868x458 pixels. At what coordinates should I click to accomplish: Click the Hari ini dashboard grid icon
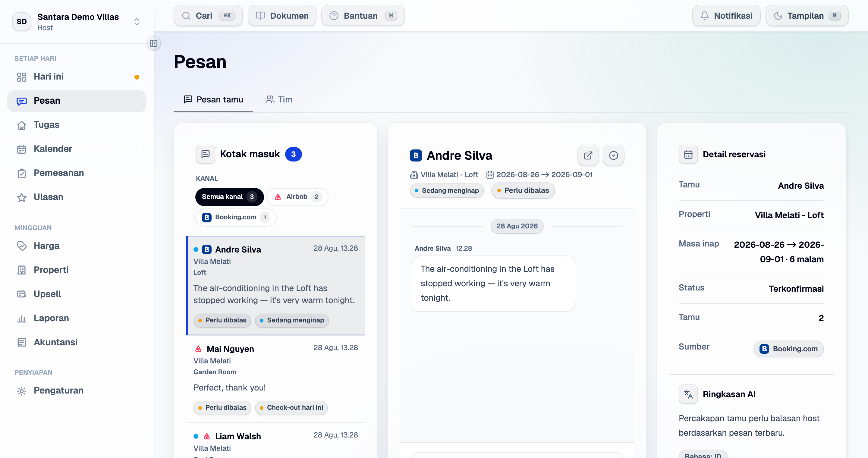point(22,77)
